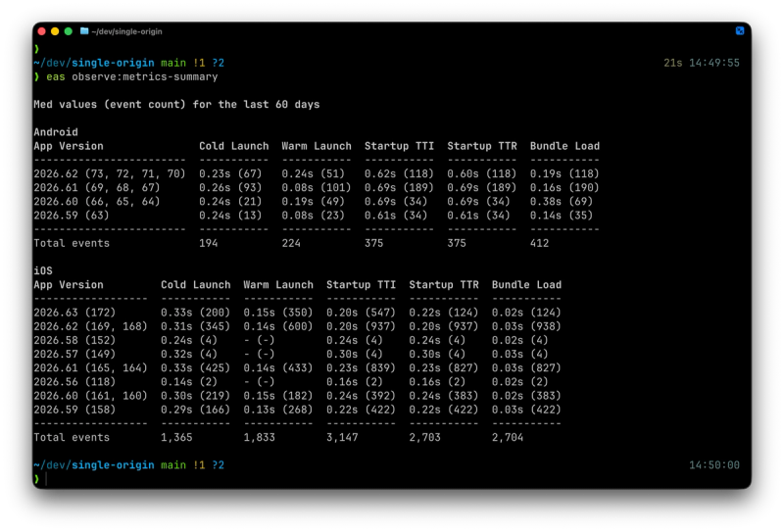Click the value '0.14s (600)'
Viewport: 784px width, 532px height.
tap(278, 326)
